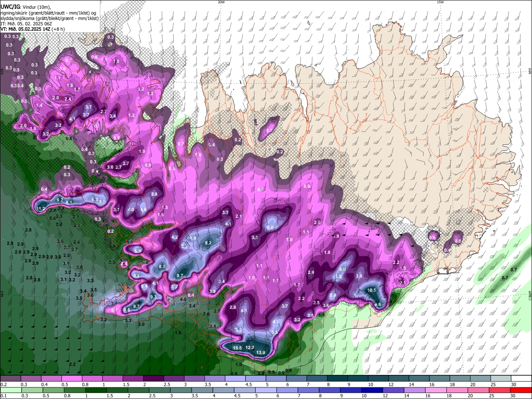532x399 pixels.
Task: Click the 13.9 precipitation value on the map
Action: click(x=261, y=353)
